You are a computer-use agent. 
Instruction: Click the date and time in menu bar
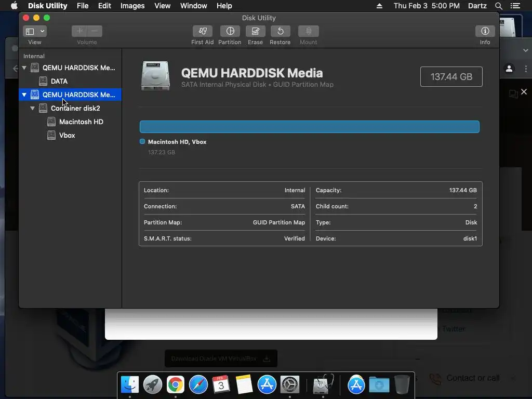pos(427,6)
